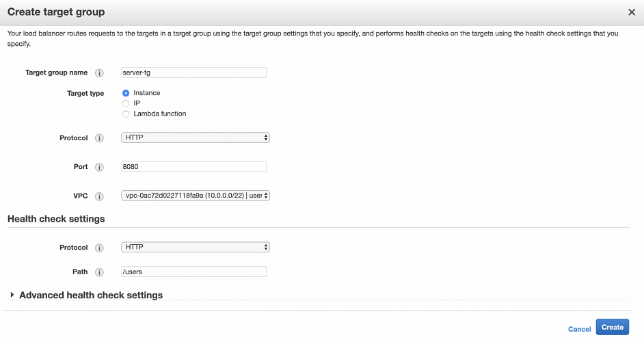Click the Port input field
The image size is (644, 342).
point(193,167)
